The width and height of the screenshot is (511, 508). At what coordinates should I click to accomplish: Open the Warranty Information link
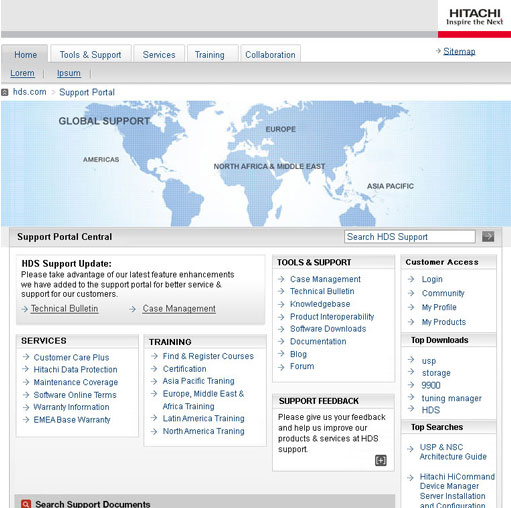(x=71, y=407)
